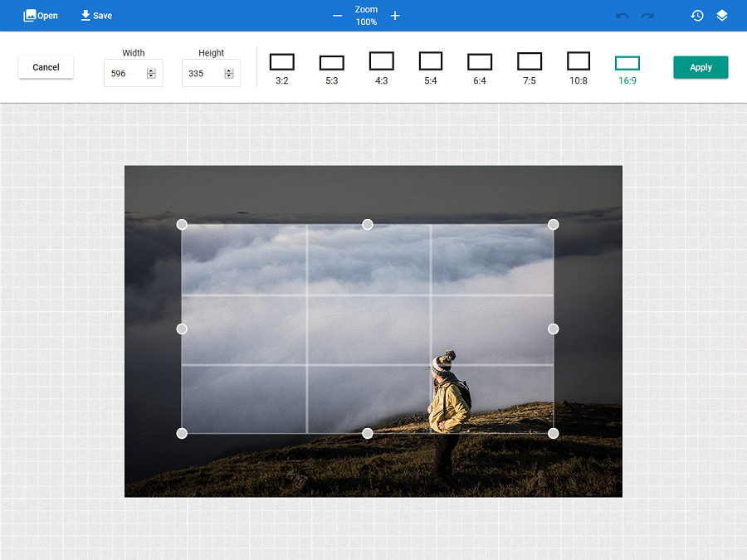Open the edit history panel
747x560 pixels.
tap(697, 15)
